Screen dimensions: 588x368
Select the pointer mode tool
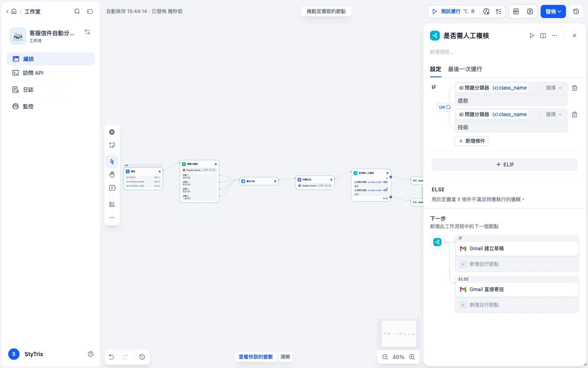click(x=112, y=162)
